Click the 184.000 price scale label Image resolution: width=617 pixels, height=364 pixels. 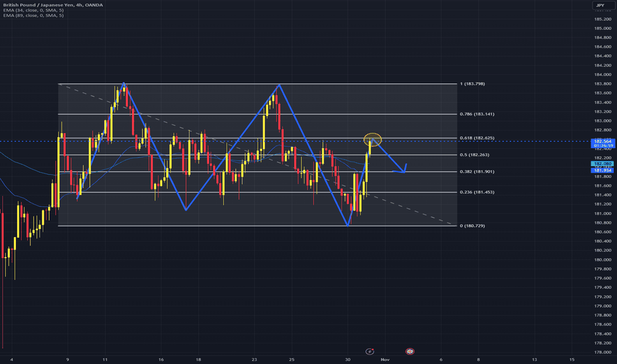[602, 74]
